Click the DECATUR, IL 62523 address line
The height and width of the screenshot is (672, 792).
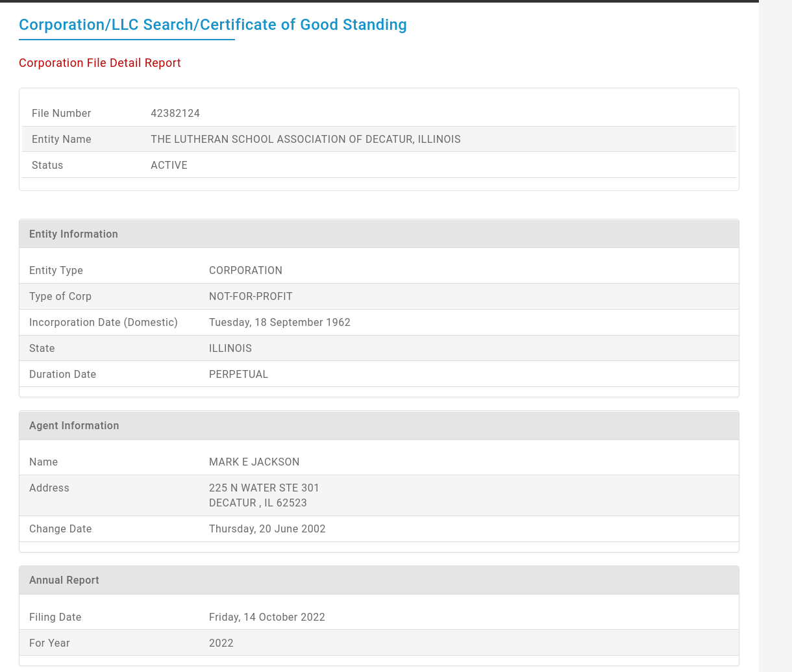click(258, 503)
